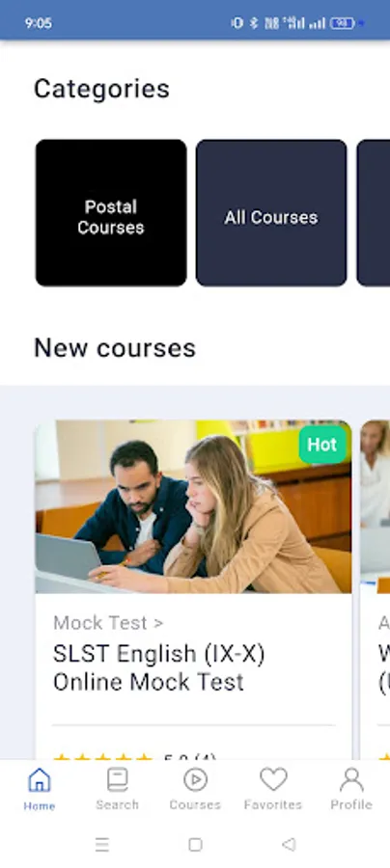Open Profile via the person icon

pyautogui.click(x=351, y=780)
